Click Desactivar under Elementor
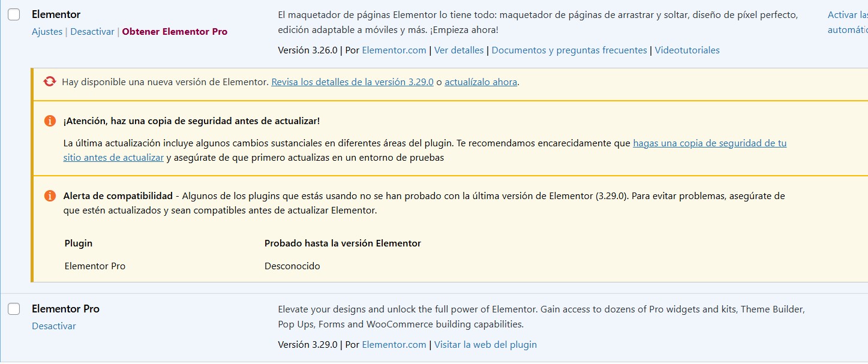868x364 pixels. pos(92,32)
